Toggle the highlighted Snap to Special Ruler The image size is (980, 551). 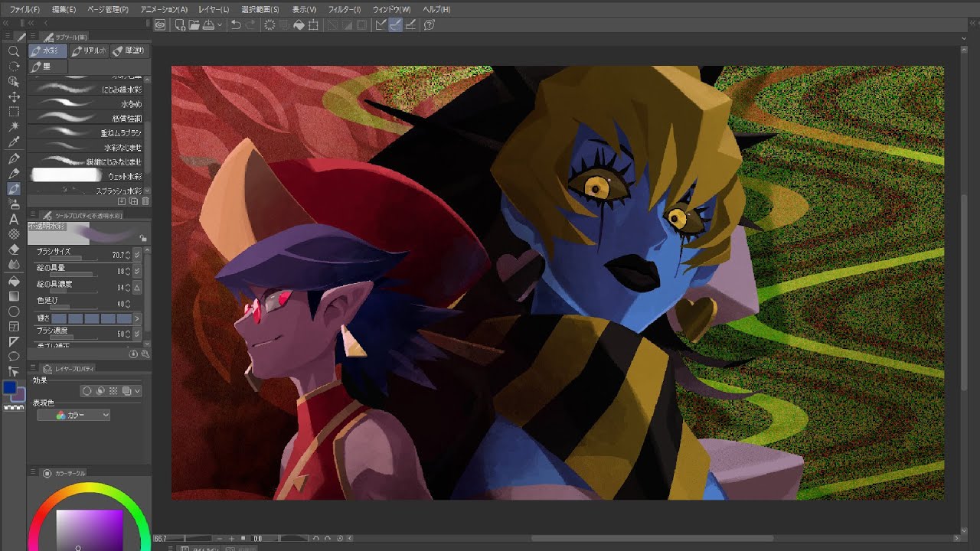pos(395,24)
